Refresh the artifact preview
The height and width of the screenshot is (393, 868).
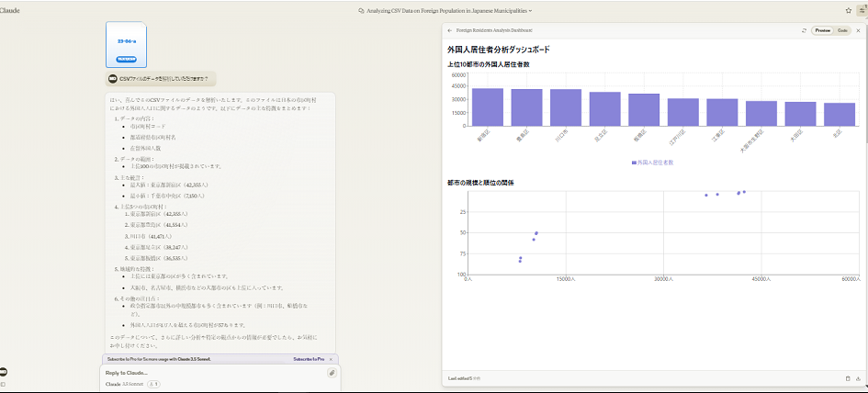(804, 30)
